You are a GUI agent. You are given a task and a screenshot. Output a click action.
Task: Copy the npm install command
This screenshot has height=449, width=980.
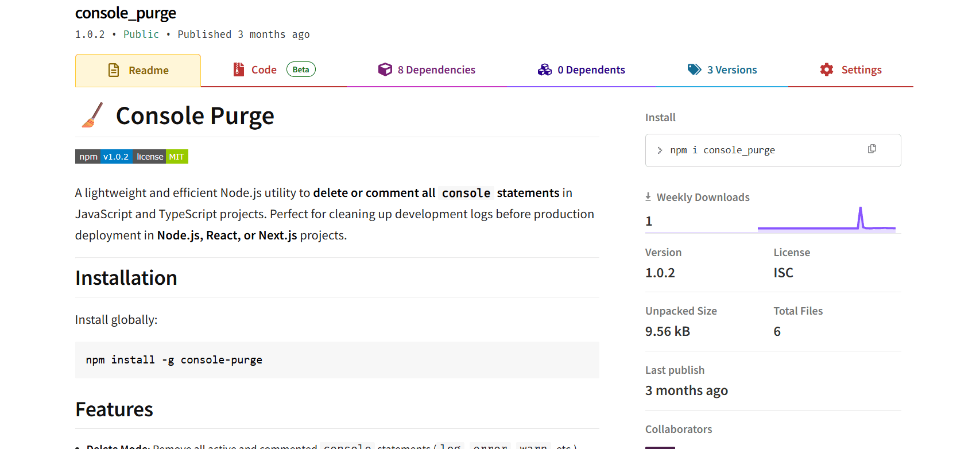click(871, 149)
